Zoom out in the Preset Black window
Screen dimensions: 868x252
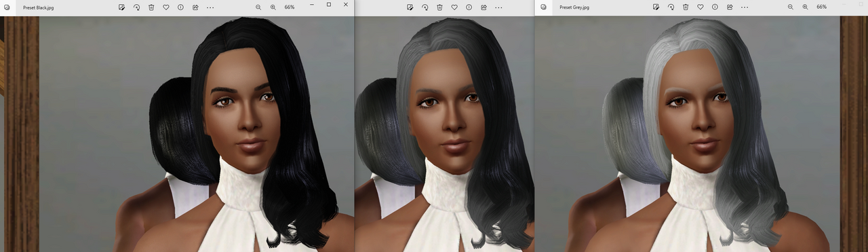258,7
